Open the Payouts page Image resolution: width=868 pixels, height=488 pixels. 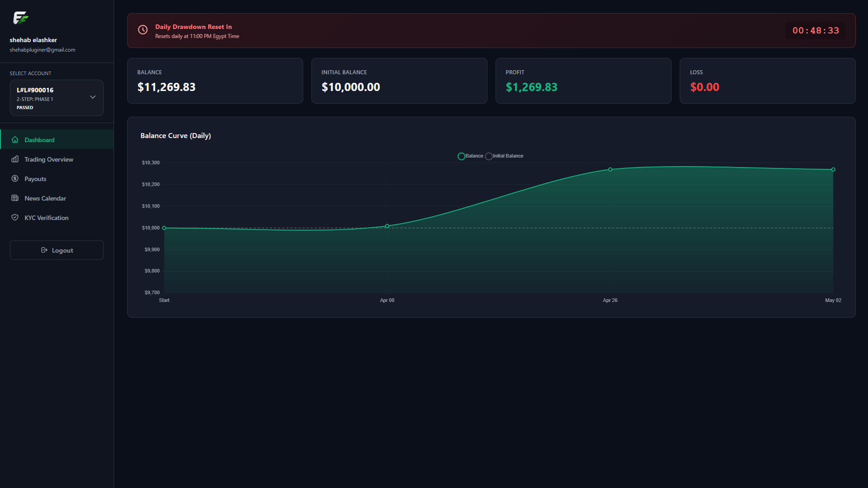[x=57, y=179]
